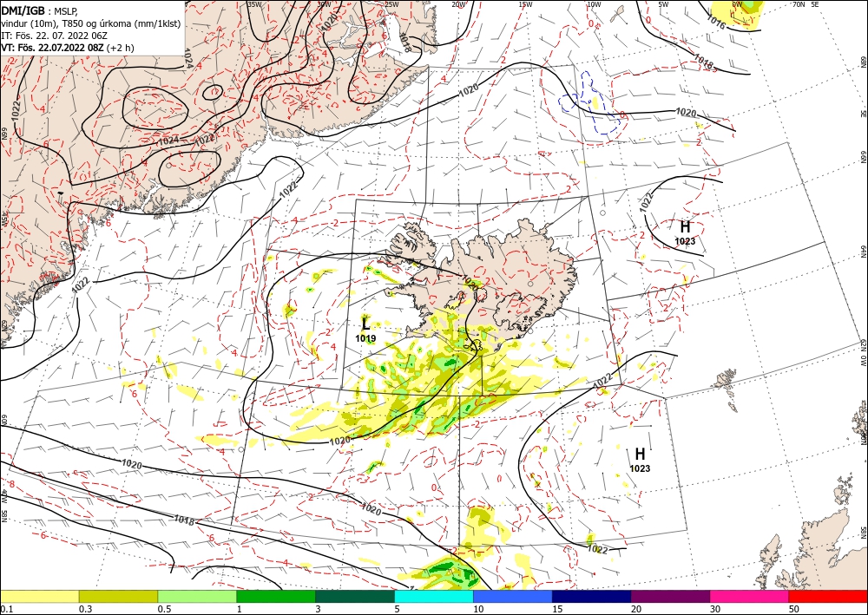This screenshot has width=868, height=615.
Task: Click the red 50+ legend swatch
Action: pyautogui.click(x=828, y=596)
